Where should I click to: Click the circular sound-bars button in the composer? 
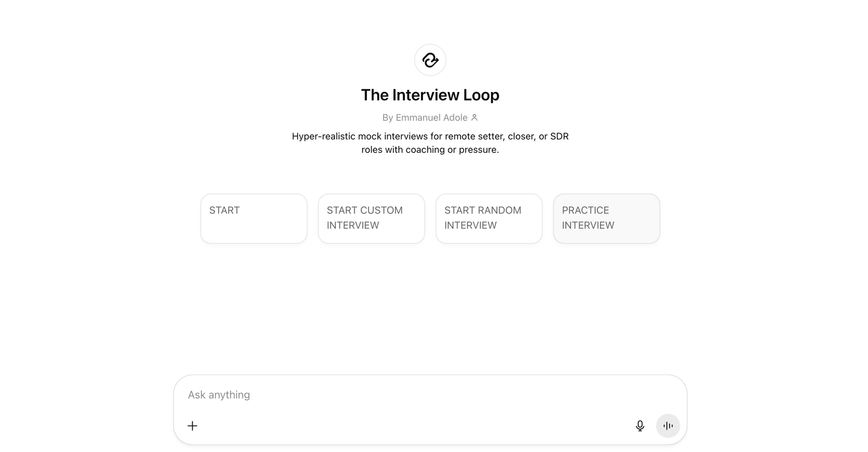[x=668, y=426]
